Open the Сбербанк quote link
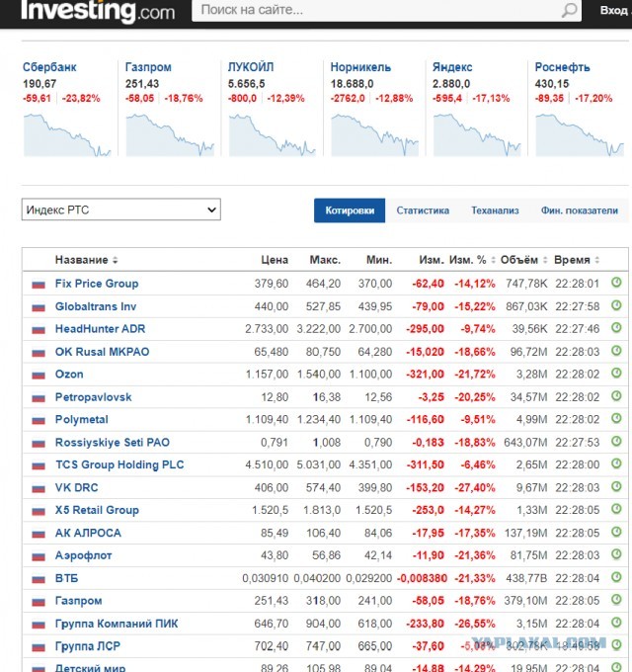The image size is (632, 672). (x=49, y=67)
